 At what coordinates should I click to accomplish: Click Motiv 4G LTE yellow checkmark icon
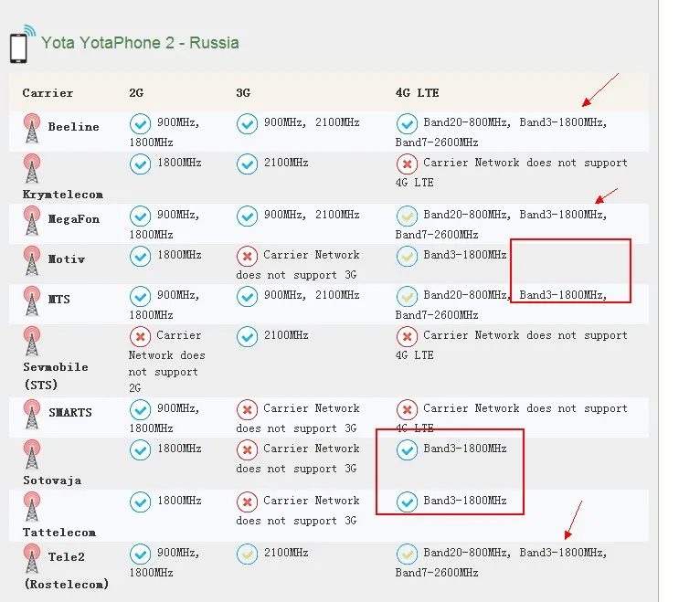pos(408,256)
